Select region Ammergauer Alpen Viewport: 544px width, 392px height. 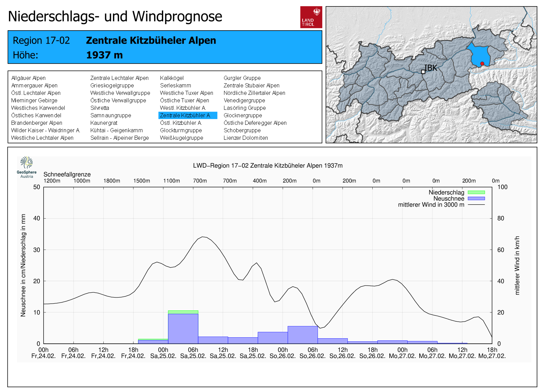34,86
